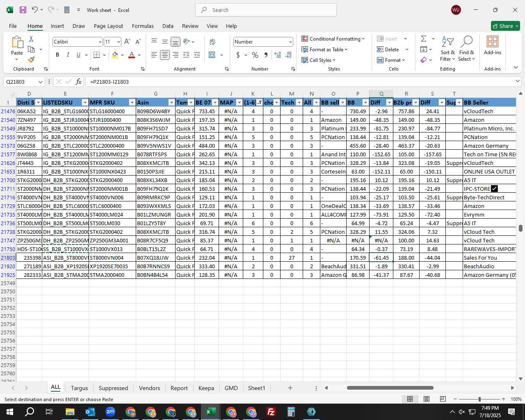Click the Decrease Indent icon
The image size is (525, 420).
(186, 55)
